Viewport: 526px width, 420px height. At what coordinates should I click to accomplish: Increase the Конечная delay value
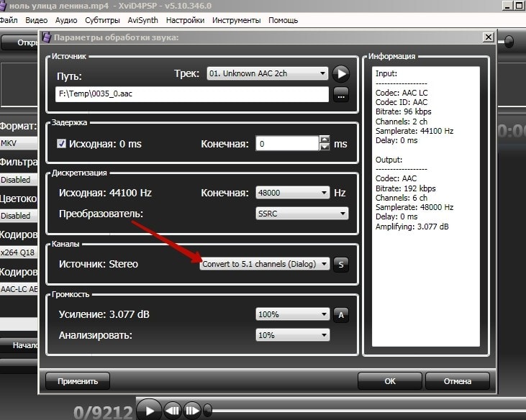click(x=325, y=140)
